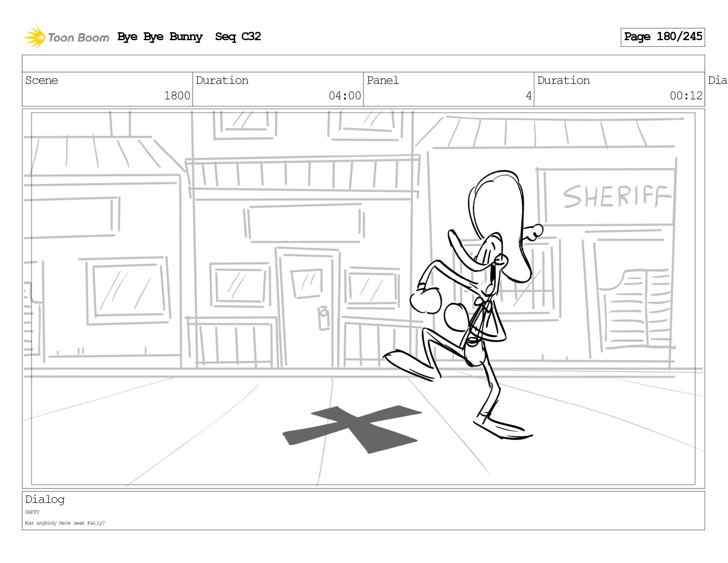This screenshot has height=563, width=728.
Task: Click the panel number '4'
Action: click(x=529, y=96)
